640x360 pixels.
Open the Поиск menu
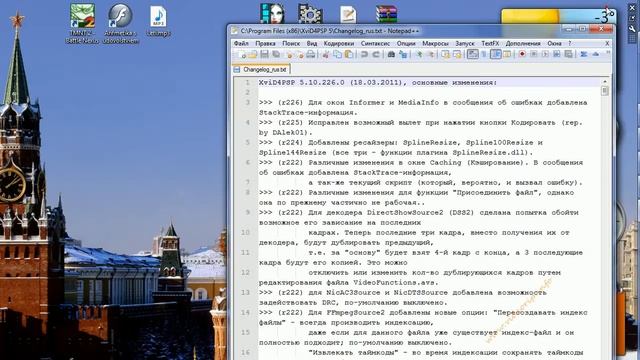pos(291,43)
